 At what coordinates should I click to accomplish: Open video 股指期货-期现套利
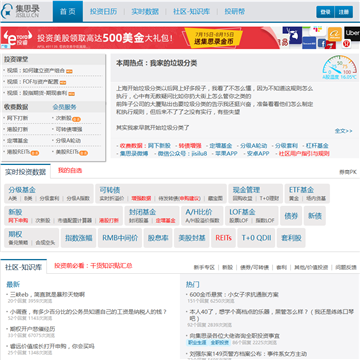(37, 93)
